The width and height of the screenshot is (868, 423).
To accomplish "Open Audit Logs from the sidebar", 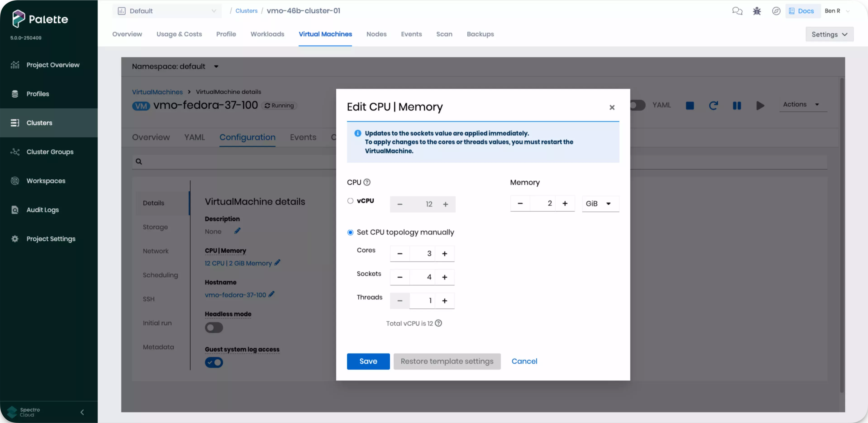I will coord(43,209).
